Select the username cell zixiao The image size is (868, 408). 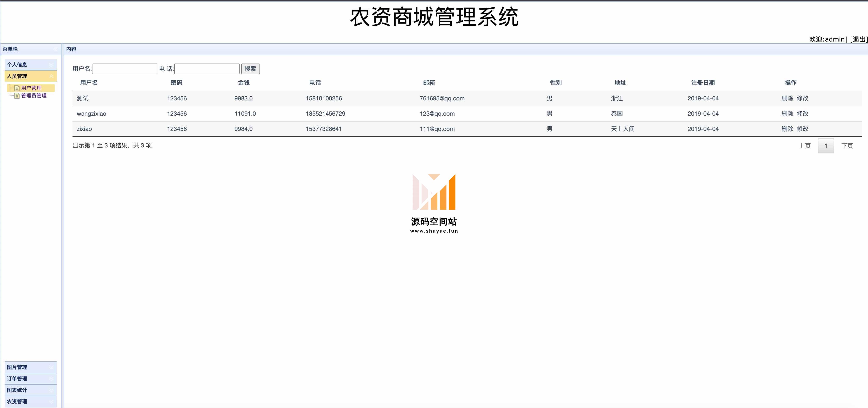[84, 129]
